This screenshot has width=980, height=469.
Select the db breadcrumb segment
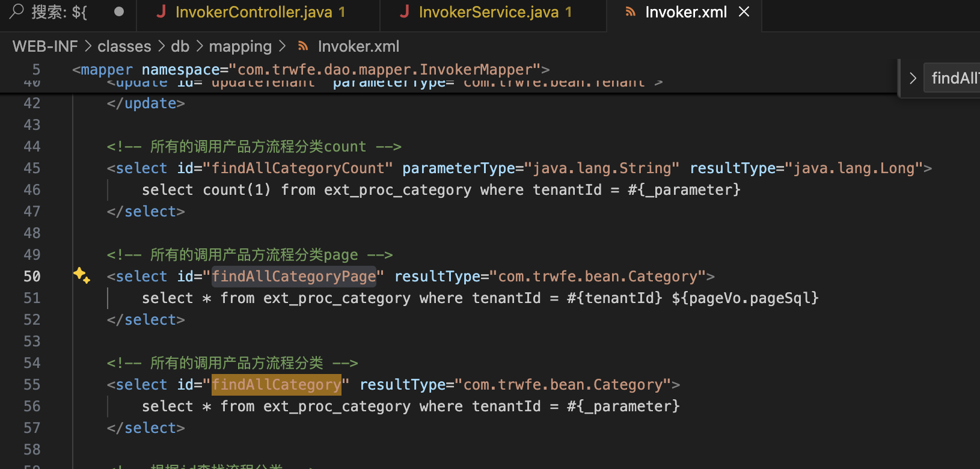[x=180, y=46]
